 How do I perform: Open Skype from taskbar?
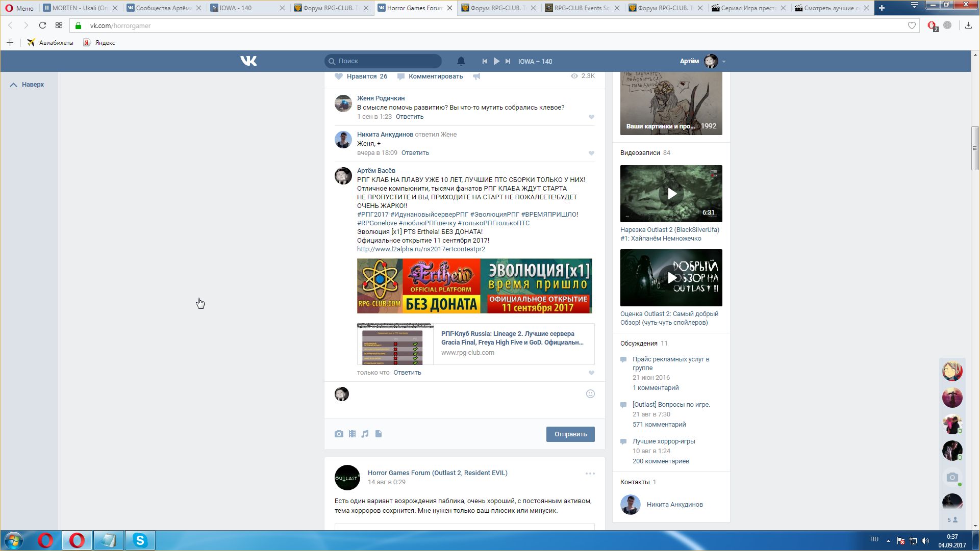pyautogui.click(x=140, y=540)
